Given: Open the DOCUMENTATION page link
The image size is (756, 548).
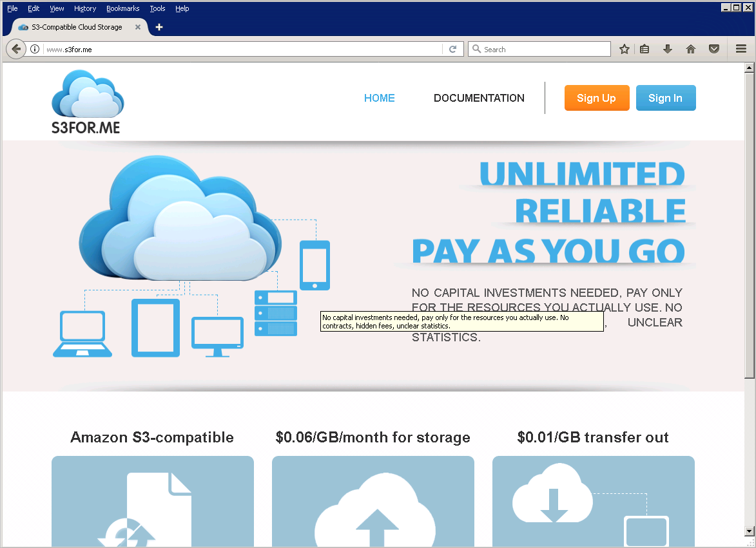Looking at the screenshot, I should coord(479,98).
